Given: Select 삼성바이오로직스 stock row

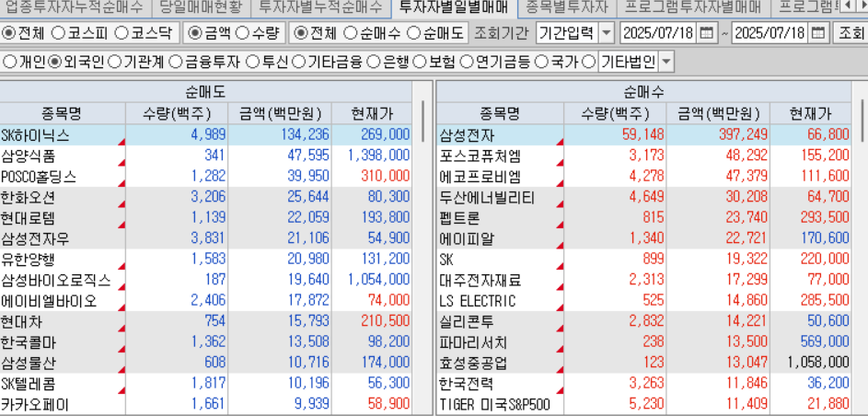Looking at the screenshot, I should click(x=206, y=280).
